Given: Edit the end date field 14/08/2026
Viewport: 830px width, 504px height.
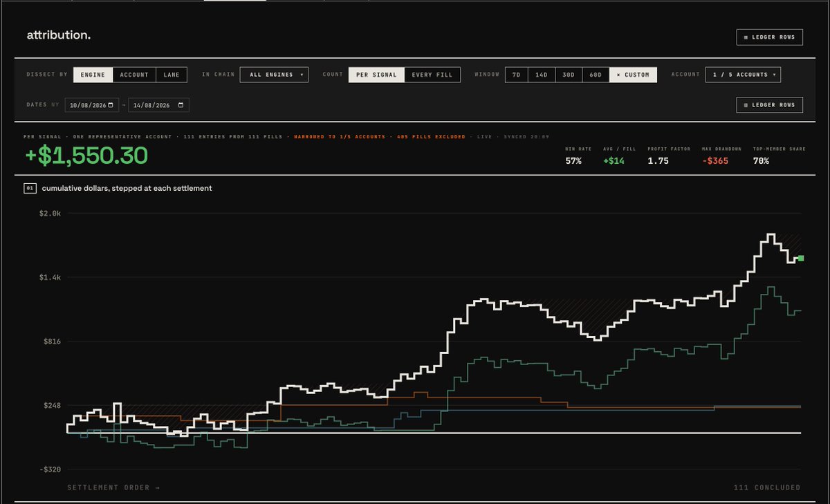Looking at the screenshot, I should pyautogui.click(x=158, y=105).
